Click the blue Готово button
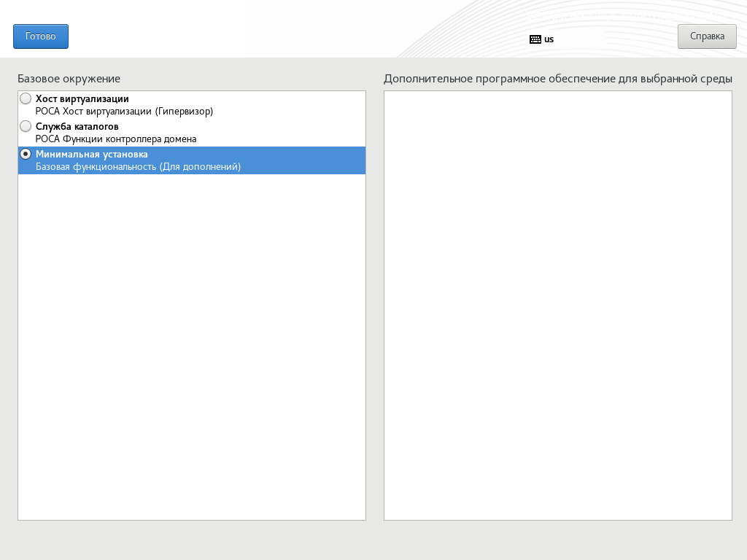The image size is (747, 560). point(41,36)
